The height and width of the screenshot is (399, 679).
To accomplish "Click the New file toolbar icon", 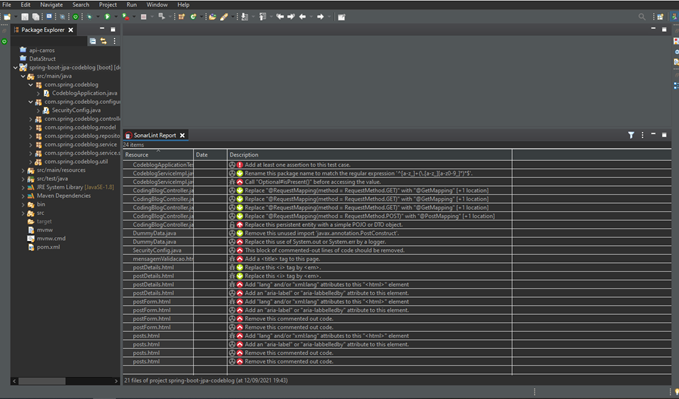I will pyautogui.click(x=7, y=17).
